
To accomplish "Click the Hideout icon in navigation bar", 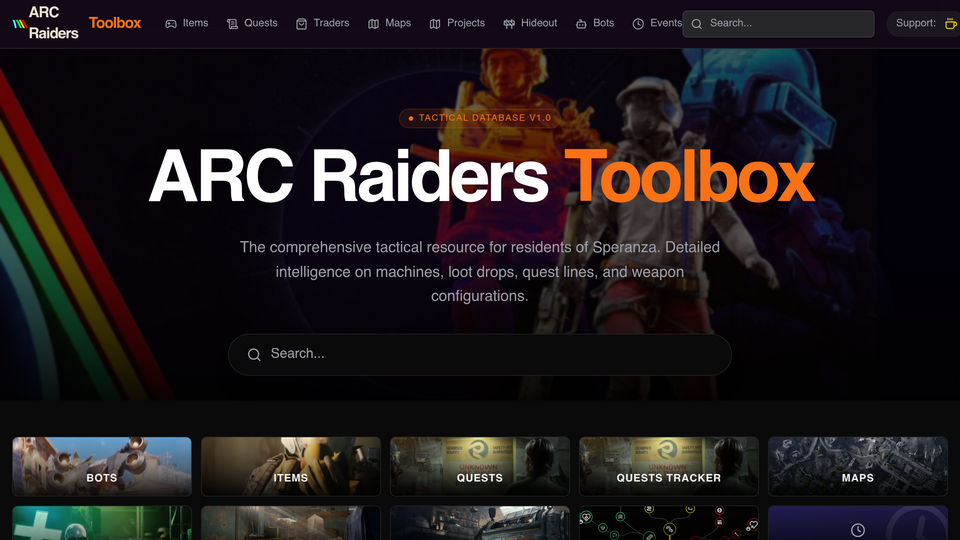I will coord(509,24).
